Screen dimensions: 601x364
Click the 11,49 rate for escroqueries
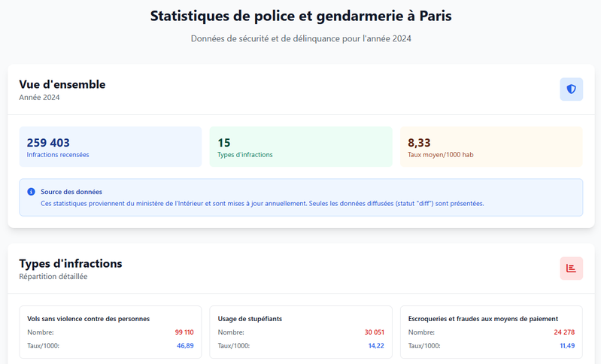pos(566,346)
